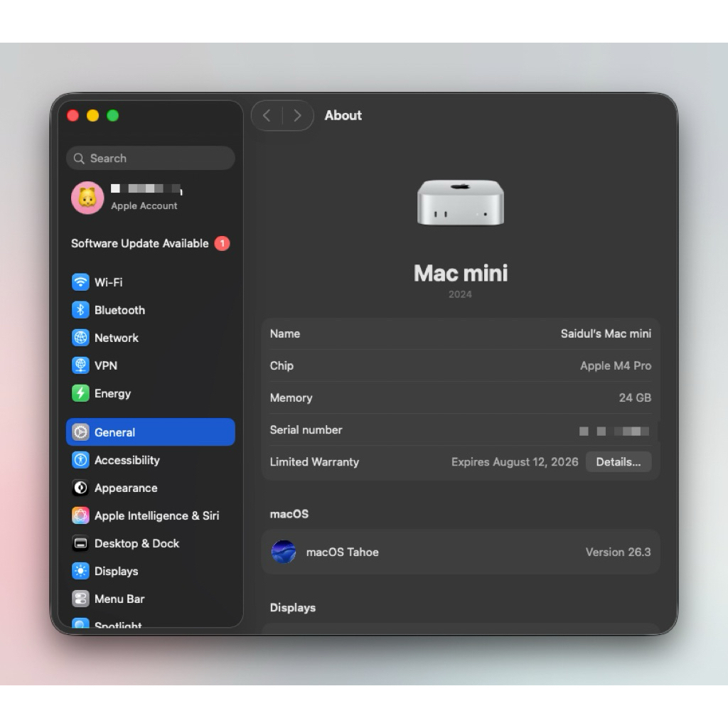
Task: Open the VPN icon
Action: coord(80,365)
